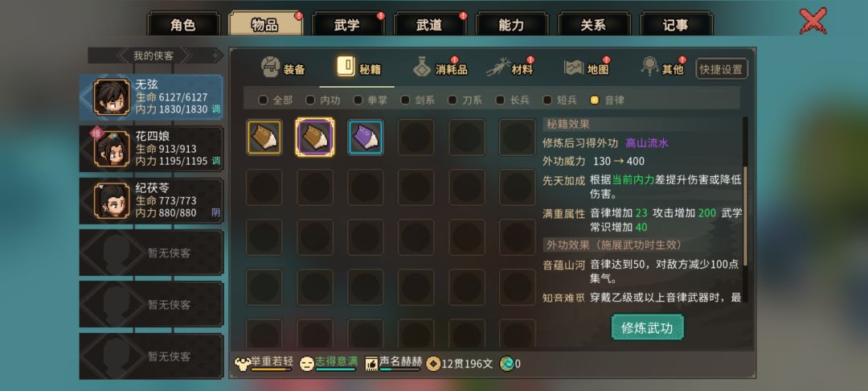Switch to the 关系 tab

pyautogui.click(x=593, y=25)
